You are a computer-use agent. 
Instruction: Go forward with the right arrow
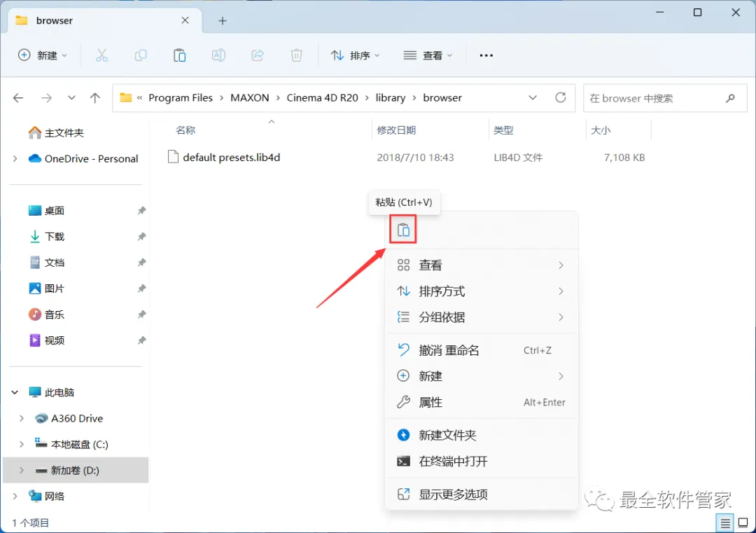click(x=46, y=98)
